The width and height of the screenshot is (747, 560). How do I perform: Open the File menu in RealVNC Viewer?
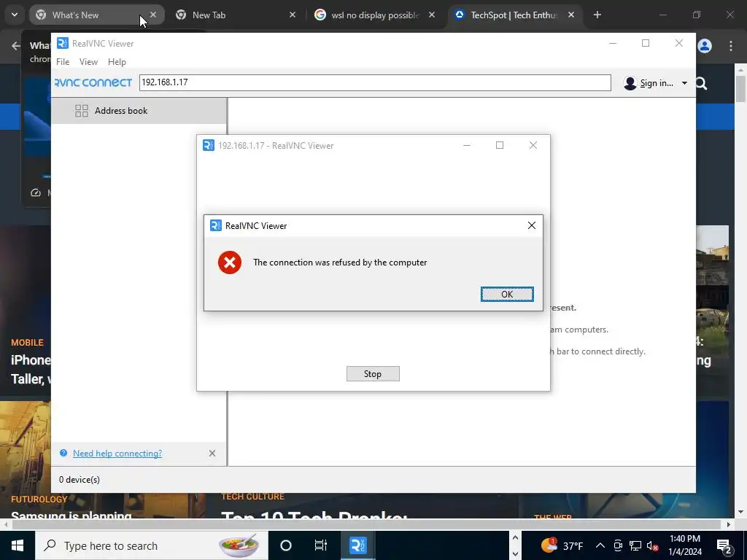(x=63, y=62)
